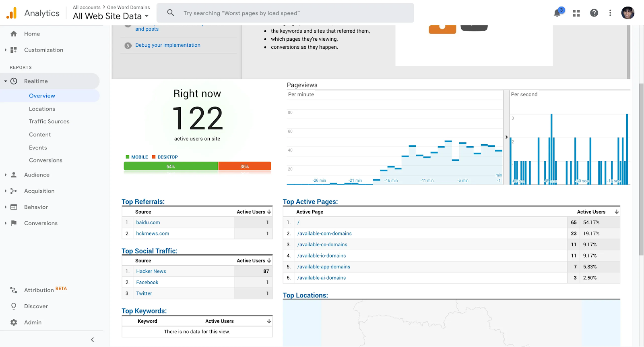
Task: Click the Top Locations map
Action: click(451, 323)
